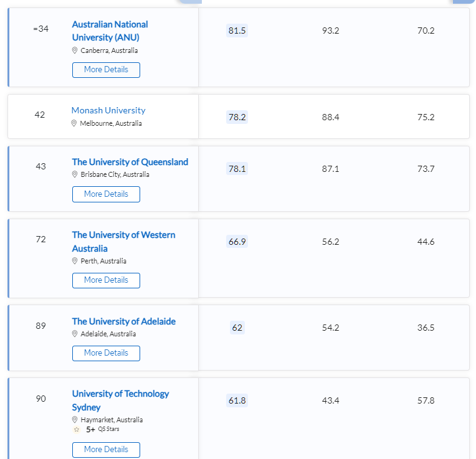Visit The University of Adelaide page
Viewport: 476px width, 459px height.
(123, 321)
